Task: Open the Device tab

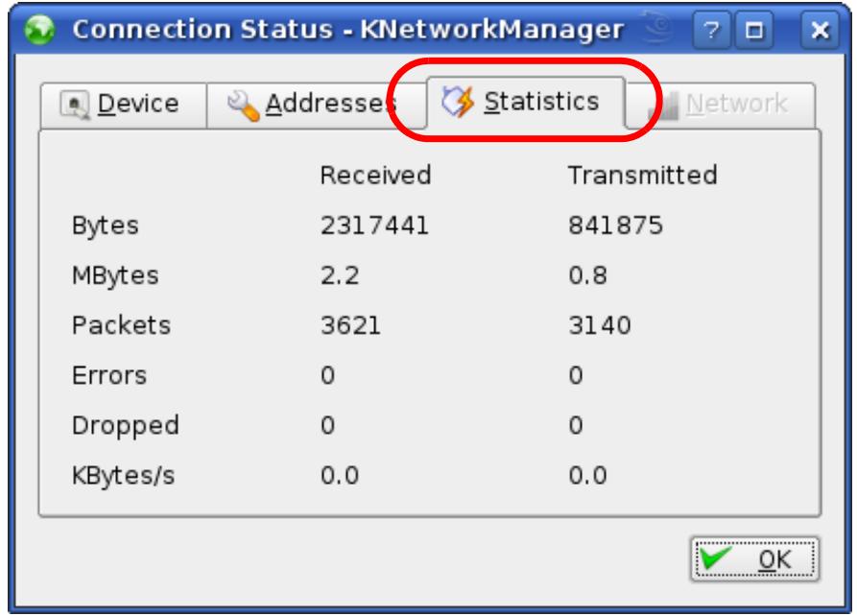Action: point(124,105)
